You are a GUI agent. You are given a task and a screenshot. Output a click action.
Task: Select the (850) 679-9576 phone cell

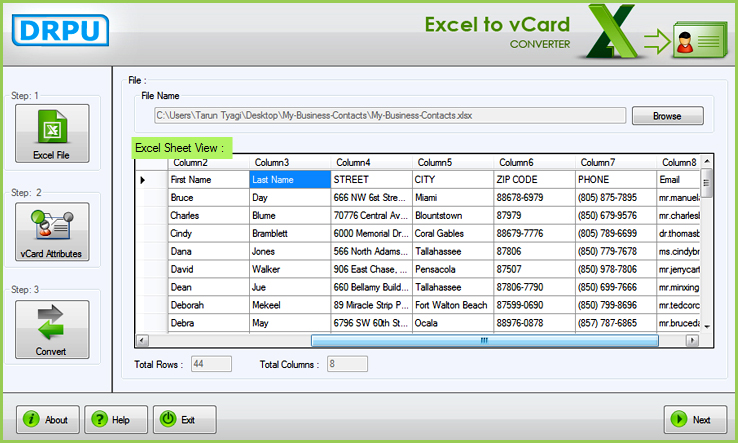pyautogui.click(x=616, y=216)
